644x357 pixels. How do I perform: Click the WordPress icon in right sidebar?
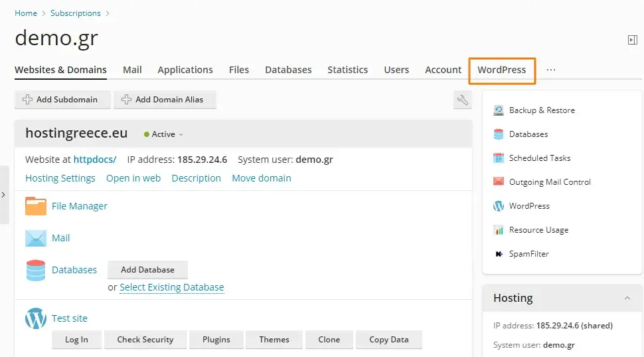[x=498, y=205]
